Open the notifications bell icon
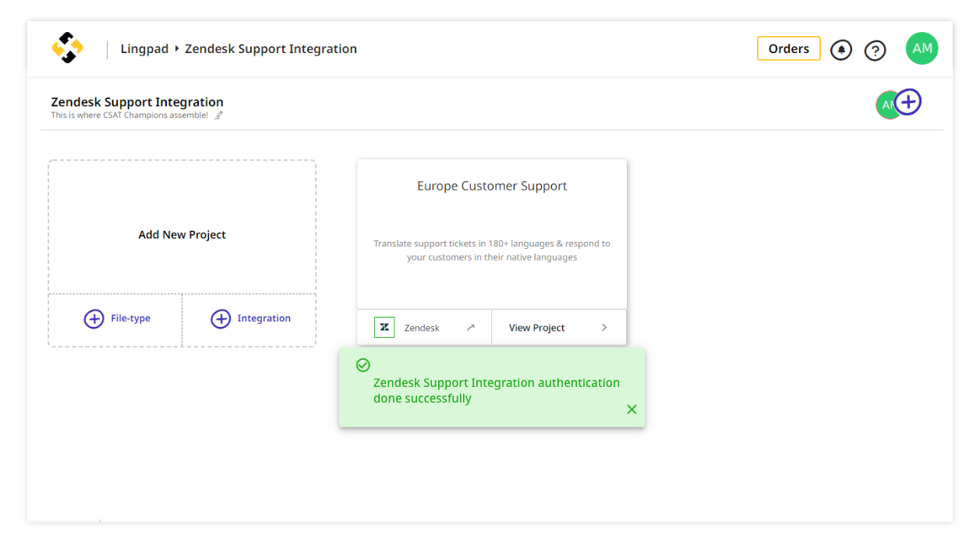This screenshot has width=980, height=543. pos(841,50)
